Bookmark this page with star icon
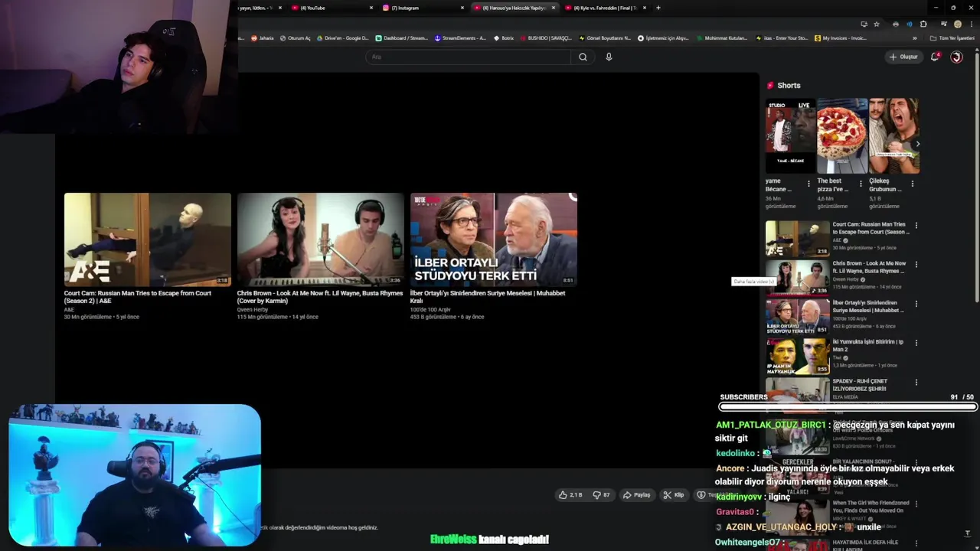Image resolution: width=980 pixels, height=551 pixels. tap(877, 24)
